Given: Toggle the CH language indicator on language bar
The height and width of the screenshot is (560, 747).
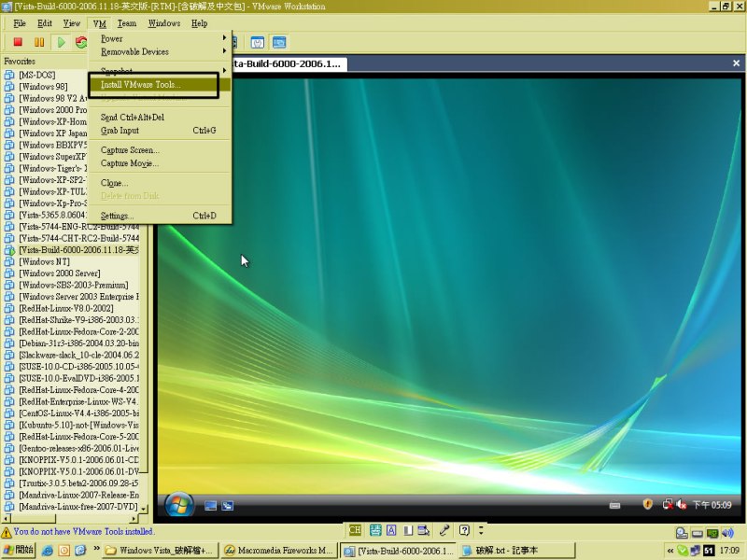Looking at the screenshot, I should [355, 530].
